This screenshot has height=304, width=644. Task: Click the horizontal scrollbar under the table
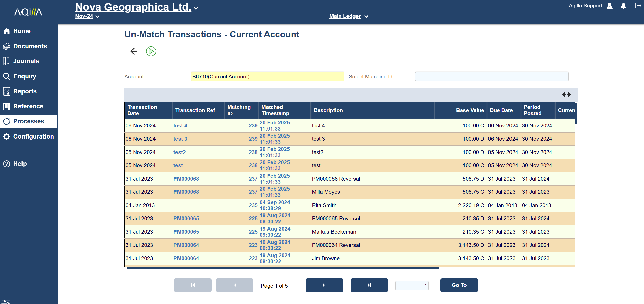coord(283,268)
